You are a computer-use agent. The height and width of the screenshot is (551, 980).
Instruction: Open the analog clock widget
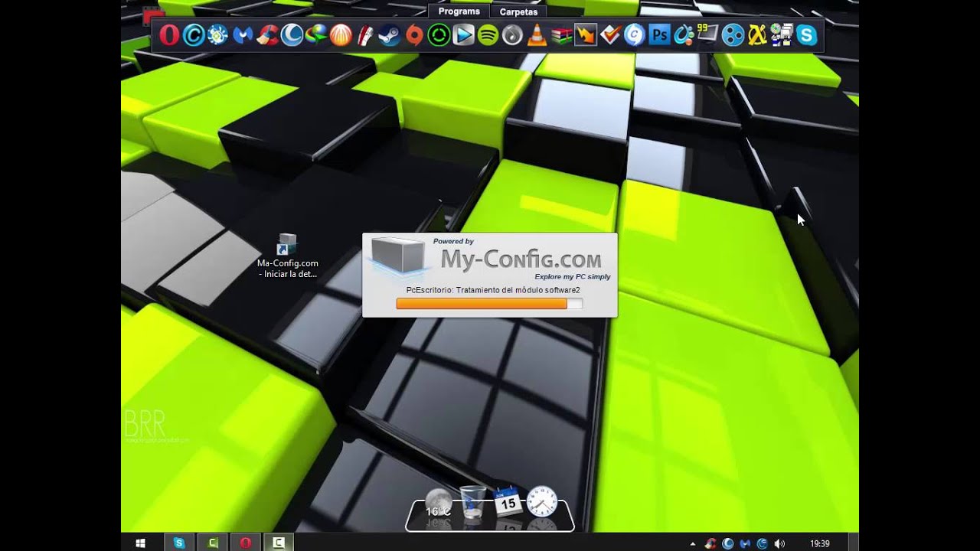point(542,501)
